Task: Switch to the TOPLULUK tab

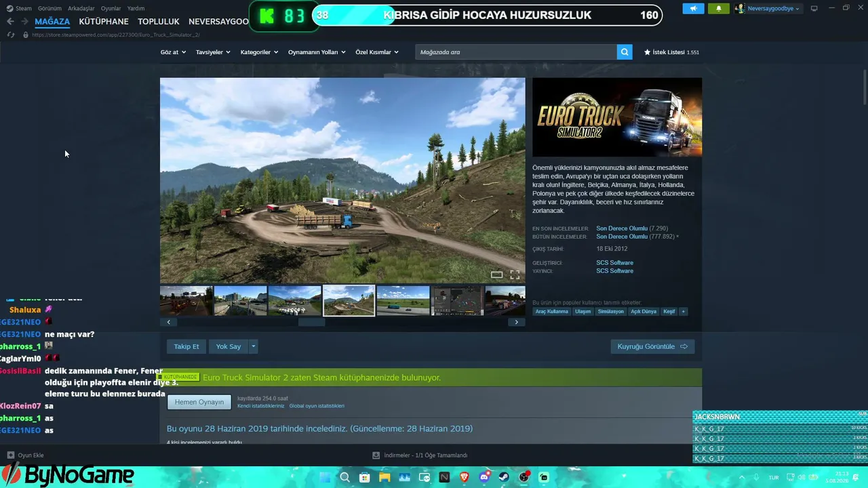Action: click(159, 22)
